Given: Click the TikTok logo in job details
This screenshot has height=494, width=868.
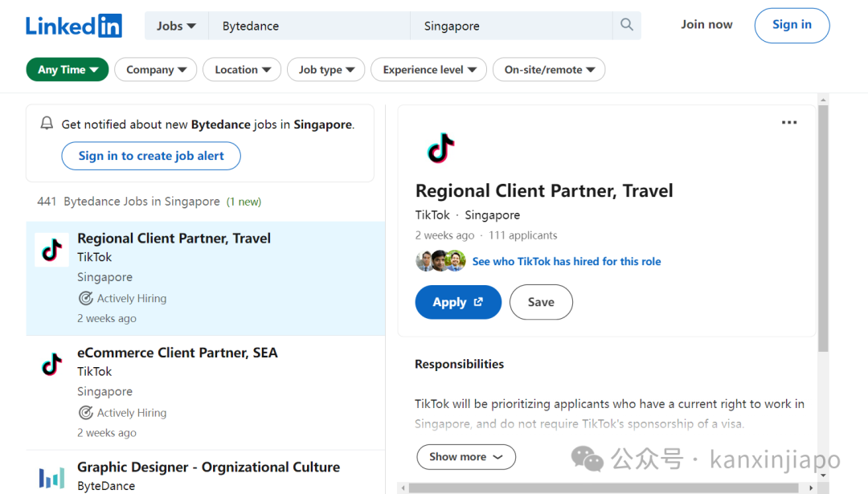Looking at the screenshot, I should [x=440, y=148].
